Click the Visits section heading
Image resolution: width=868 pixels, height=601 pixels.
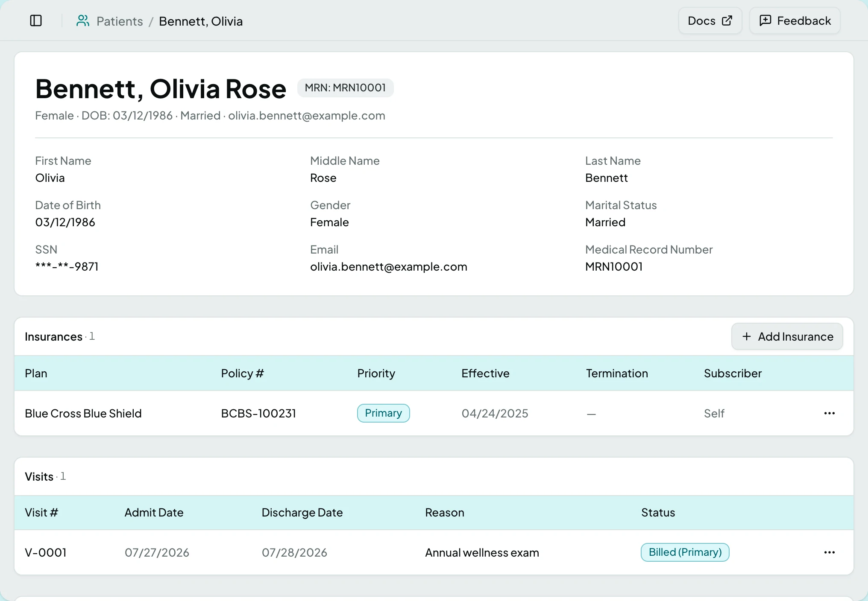point(39,476)
